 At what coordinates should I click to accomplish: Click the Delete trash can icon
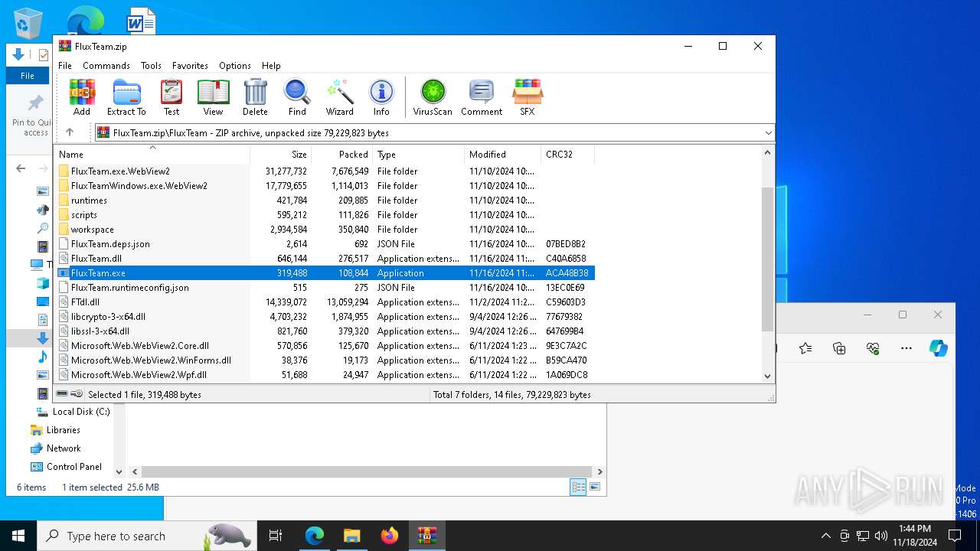point(255,97)
